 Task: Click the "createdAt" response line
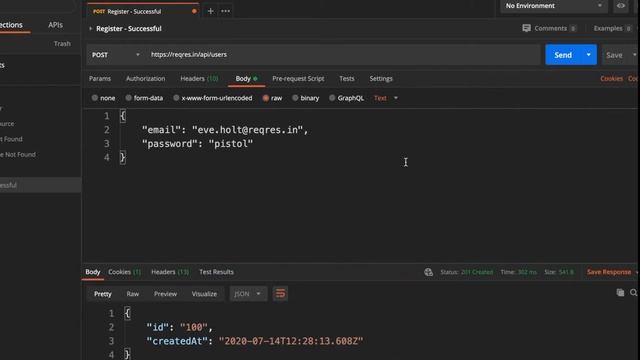[255, 341]
